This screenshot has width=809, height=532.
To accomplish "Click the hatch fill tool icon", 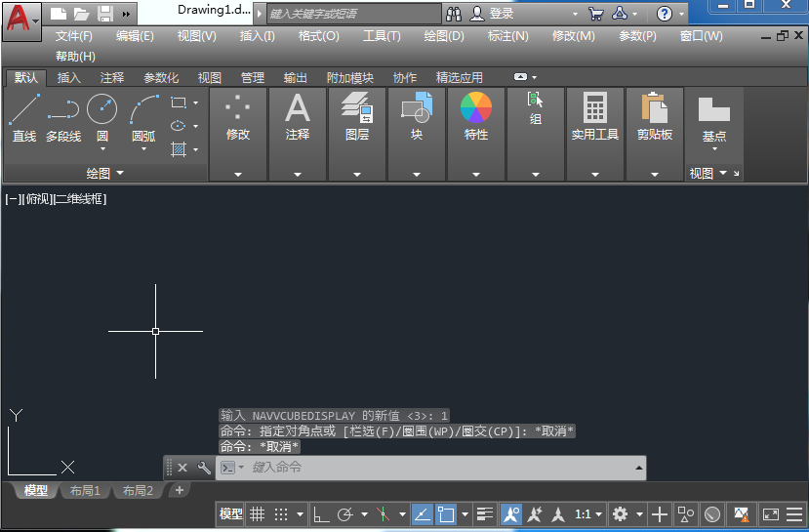I will [178, 149].
